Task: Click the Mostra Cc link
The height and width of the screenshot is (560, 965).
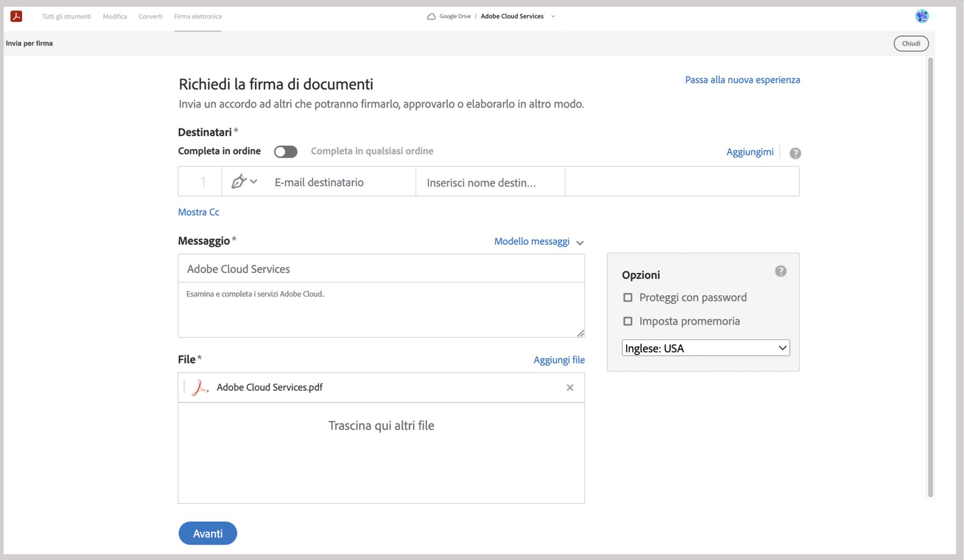Action: 199,212
